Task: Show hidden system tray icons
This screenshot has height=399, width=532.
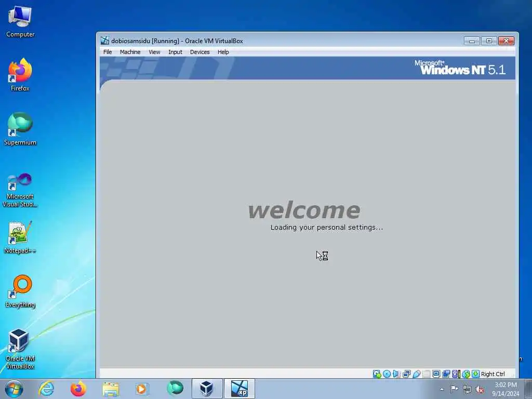Action: (x=442, y=390)
